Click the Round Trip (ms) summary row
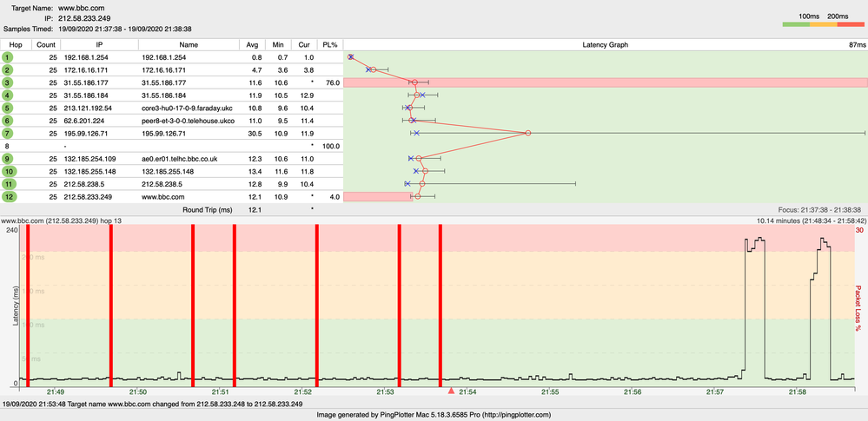Image resolution: width=868 pixels, height=421 pixels. click(x=209, y=210)
